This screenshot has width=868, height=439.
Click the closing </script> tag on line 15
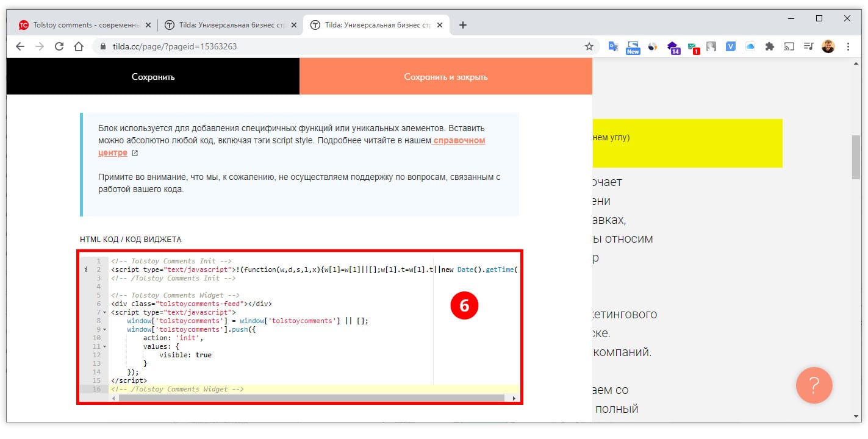tap(129, 380)
